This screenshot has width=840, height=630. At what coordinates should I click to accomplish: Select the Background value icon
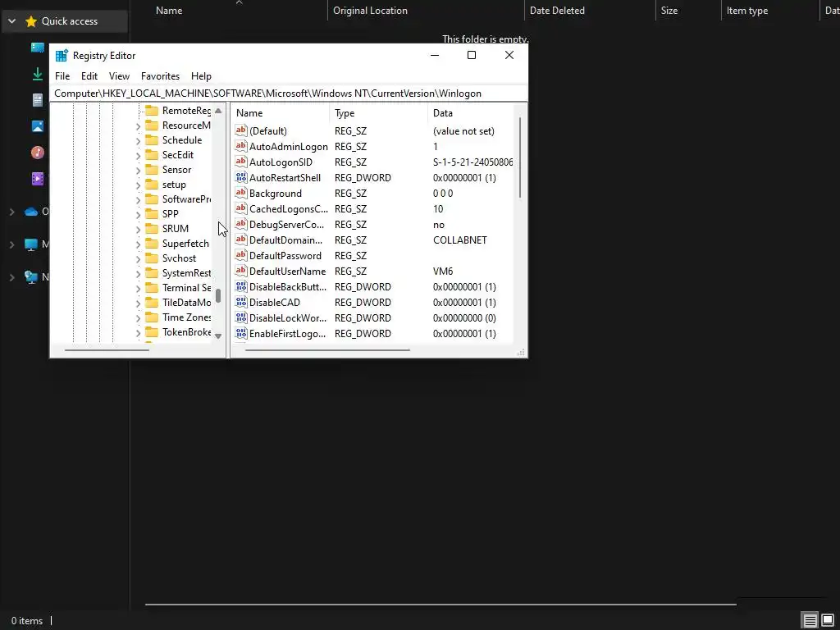241,192
